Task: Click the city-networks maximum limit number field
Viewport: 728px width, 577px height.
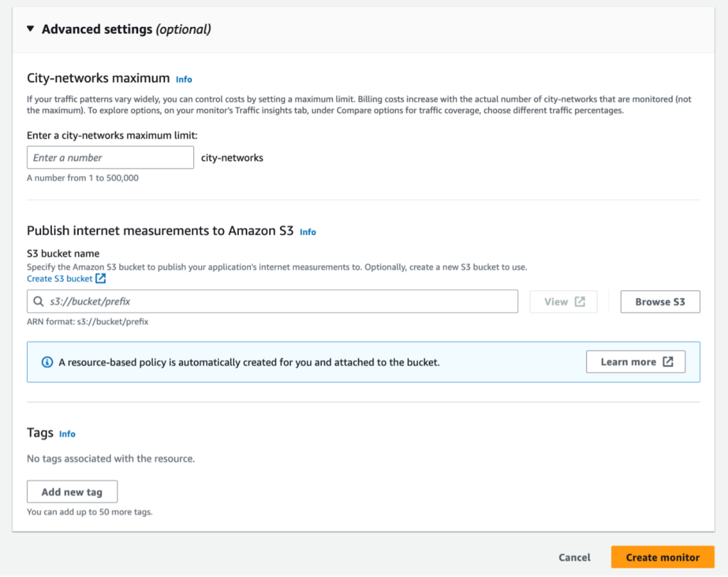Action: [110, 157]
